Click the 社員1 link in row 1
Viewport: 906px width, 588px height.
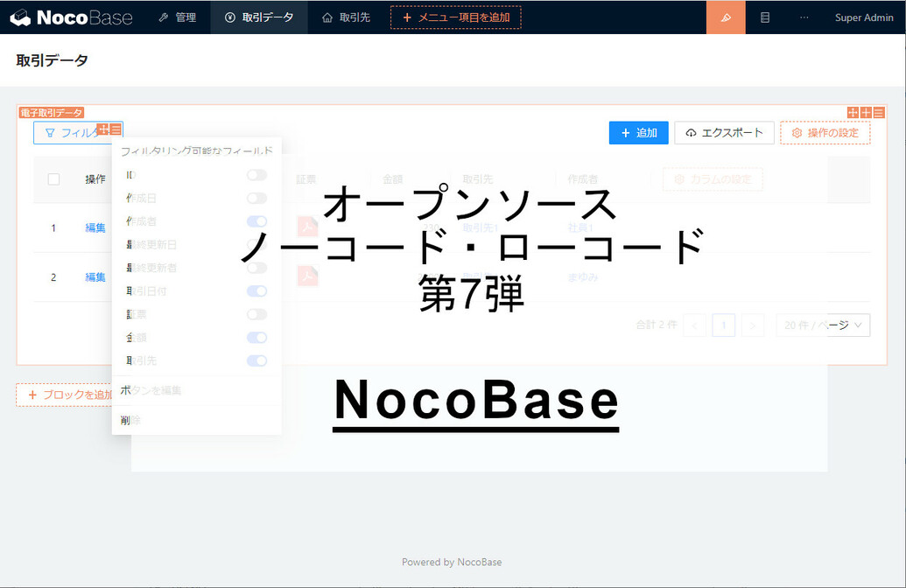[580, 227]
